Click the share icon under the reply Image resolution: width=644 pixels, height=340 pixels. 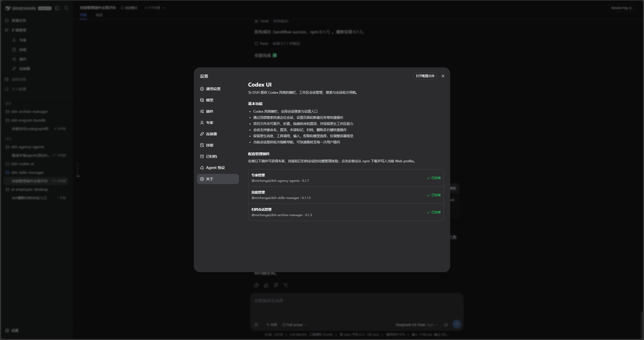coord(286,285)
